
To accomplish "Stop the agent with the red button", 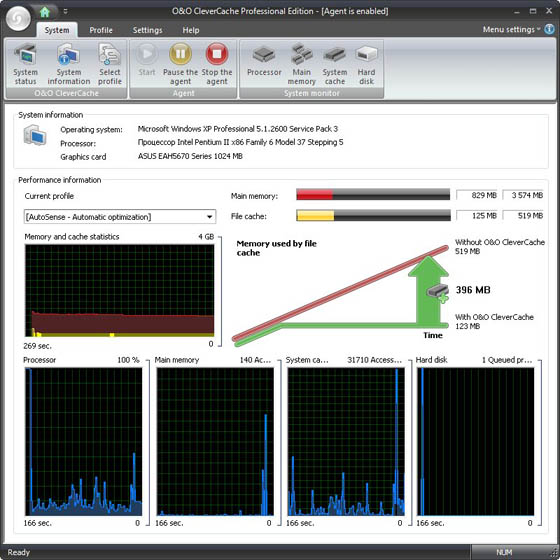I will click(x=217, y=64).
